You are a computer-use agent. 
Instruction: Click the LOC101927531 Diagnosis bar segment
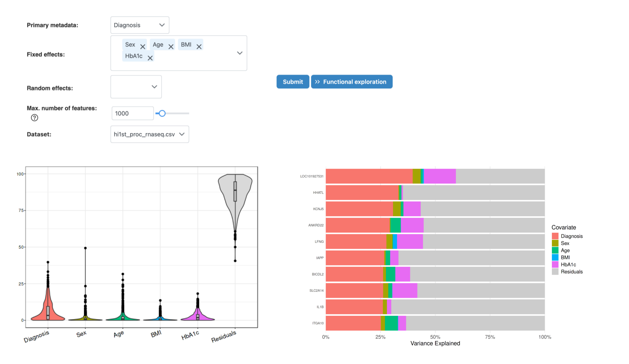(369, 176)
